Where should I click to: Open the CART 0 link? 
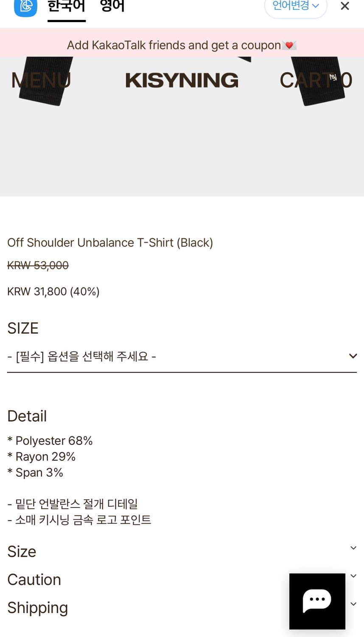pos(316,80)
